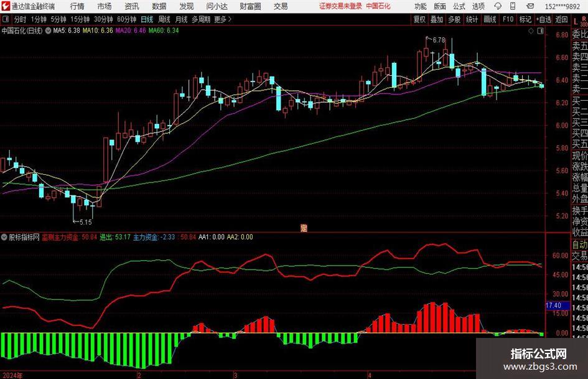Switch to the 15分钟 period tab
Viewport: 588px width, 379px height.
[x=80, y=19]
